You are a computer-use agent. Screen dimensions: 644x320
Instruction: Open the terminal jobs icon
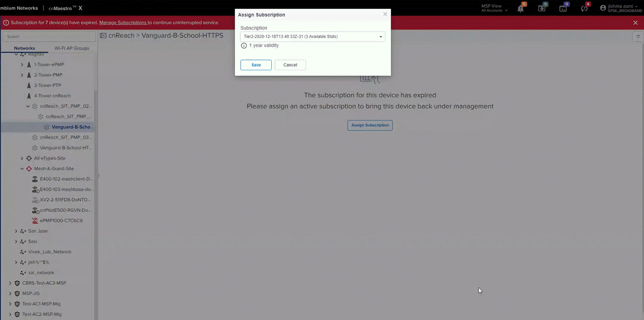click(x=563, y=8)
